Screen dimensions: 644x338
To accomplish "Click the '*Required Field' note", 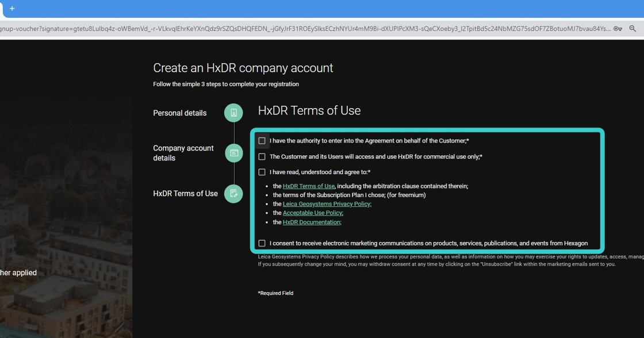I will pos(275,293).
